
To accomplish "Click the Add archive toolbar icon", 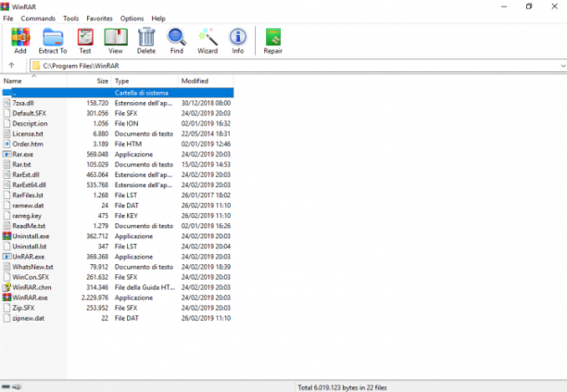I will coord(20,37).
